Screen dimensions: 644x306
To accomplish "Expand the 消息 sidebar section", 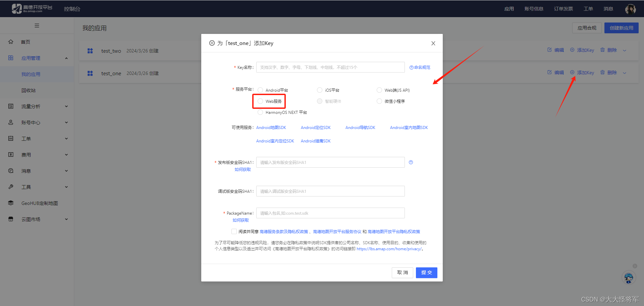I will [x=66, y=171].
